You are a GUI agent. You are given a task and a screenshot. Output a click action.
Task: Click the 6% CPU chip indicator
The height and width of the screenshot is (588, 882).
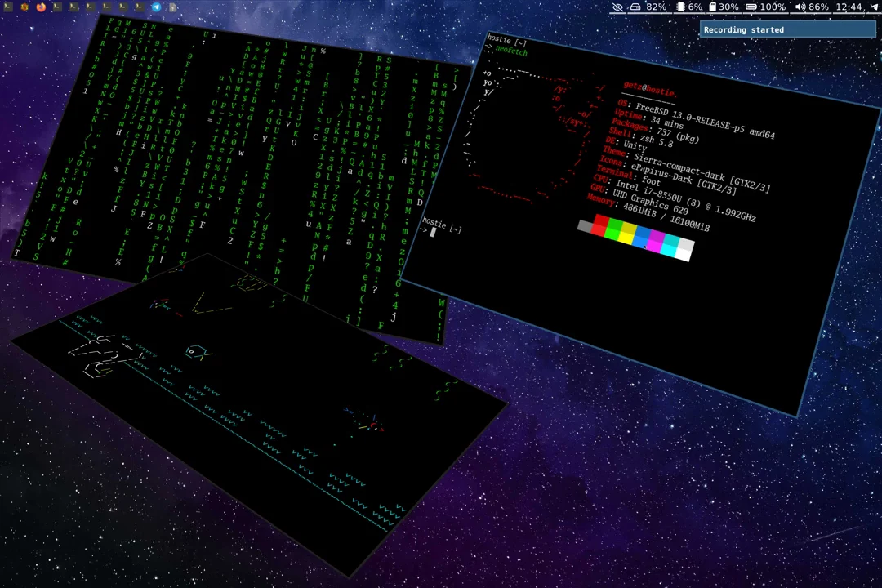point(690,7)
